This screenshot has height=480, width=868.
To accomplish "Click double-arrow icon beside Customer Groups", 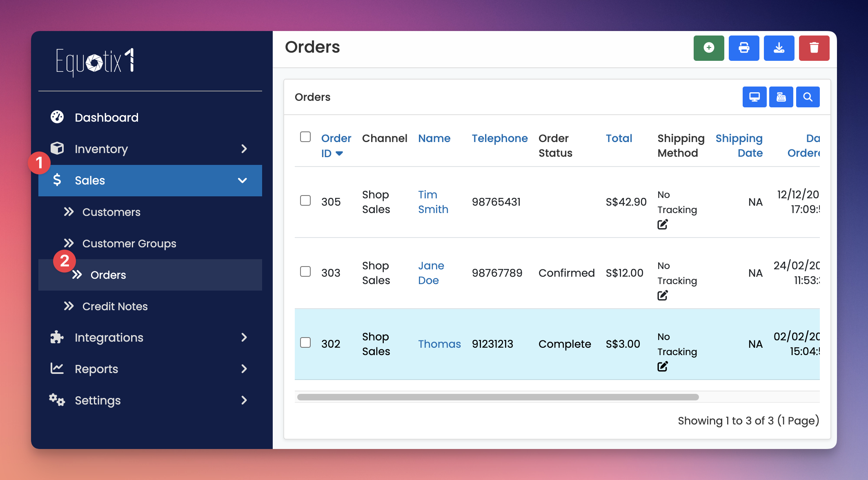I will click(69, 243).
